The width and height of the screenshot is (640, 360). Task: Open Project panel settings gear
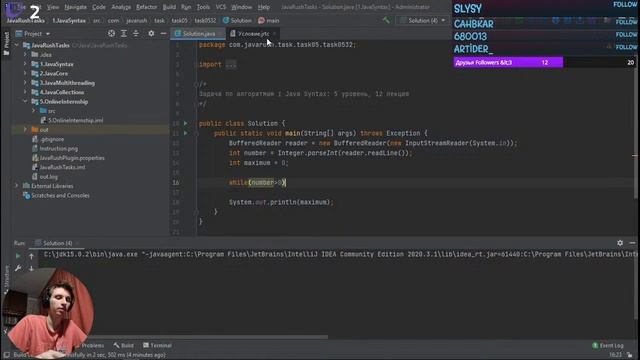pyautogui.click(x=151, y=33)
